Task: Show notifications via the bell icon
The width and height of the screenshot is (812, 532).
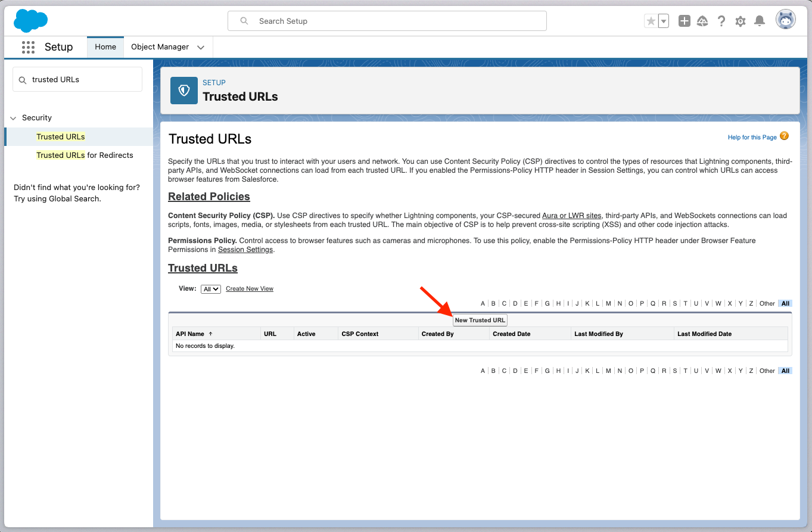Action: pos(760,21)
